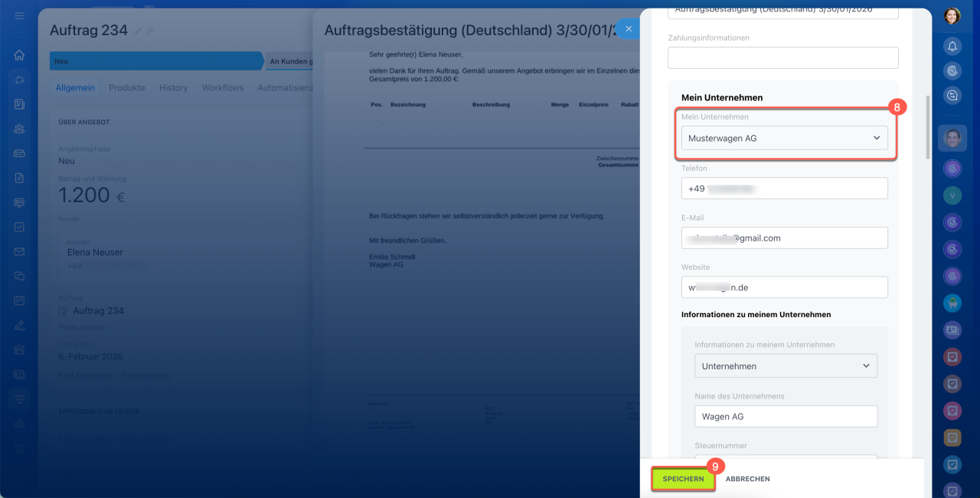The image size is (980, 498).
Task: Click the Website input field
Action: (x=785, y=287)
